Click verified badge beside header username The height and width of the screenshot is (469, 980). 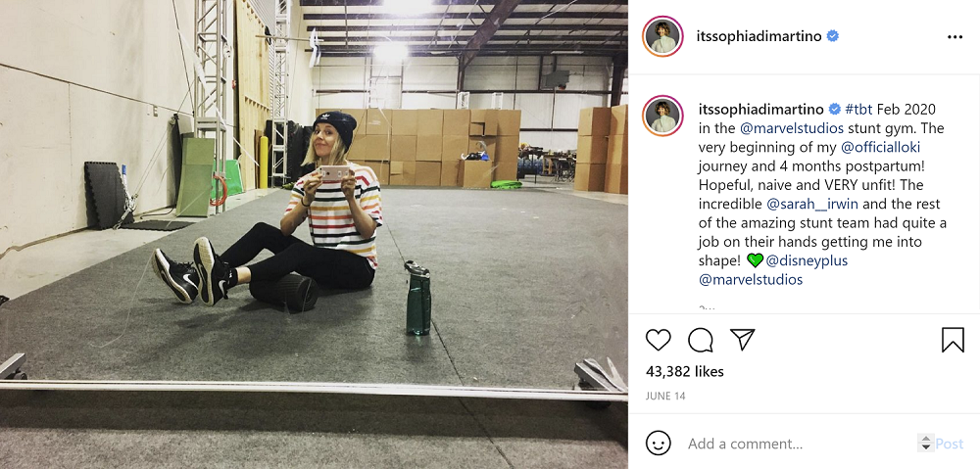[832, 37]
